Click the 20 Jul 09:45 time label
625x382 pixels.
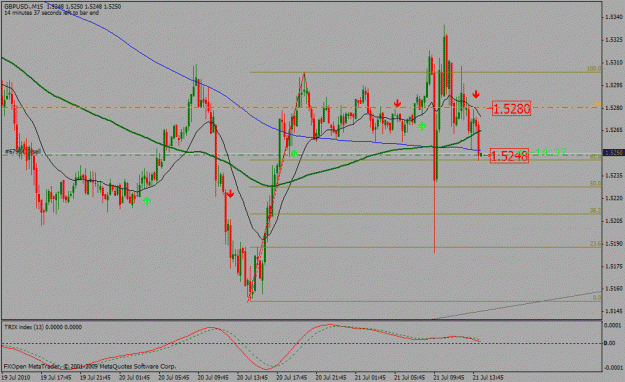point(213,377)
